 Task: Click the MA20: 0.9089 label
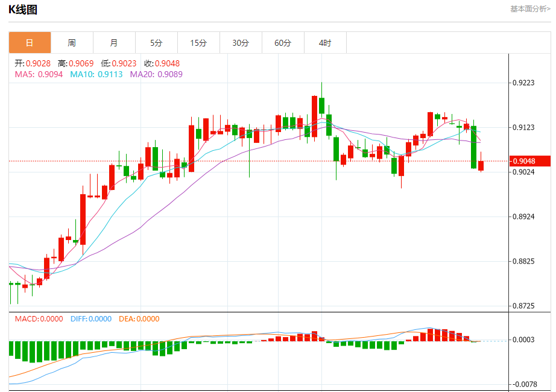tap(156, 74)
